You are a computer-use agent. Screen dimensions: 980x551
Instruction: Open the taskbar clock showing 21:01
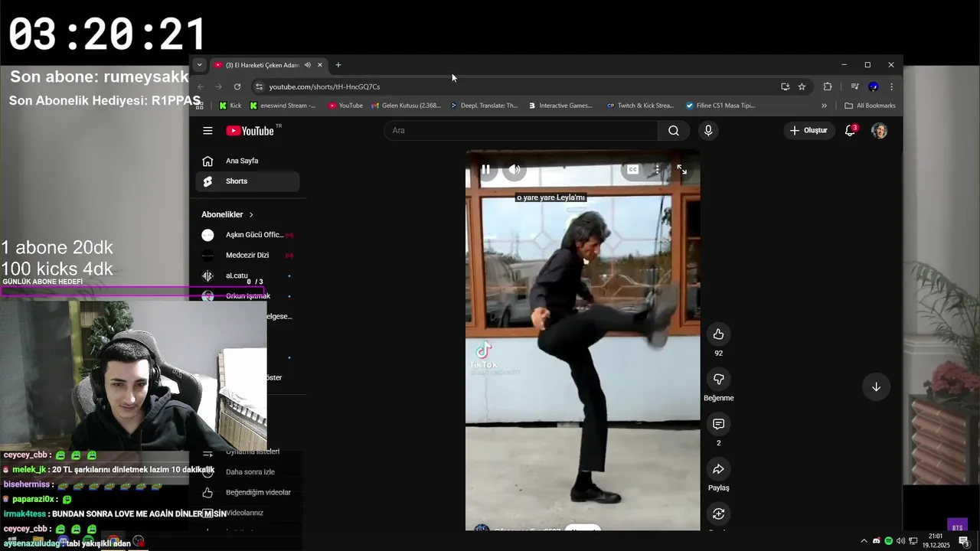936,541
